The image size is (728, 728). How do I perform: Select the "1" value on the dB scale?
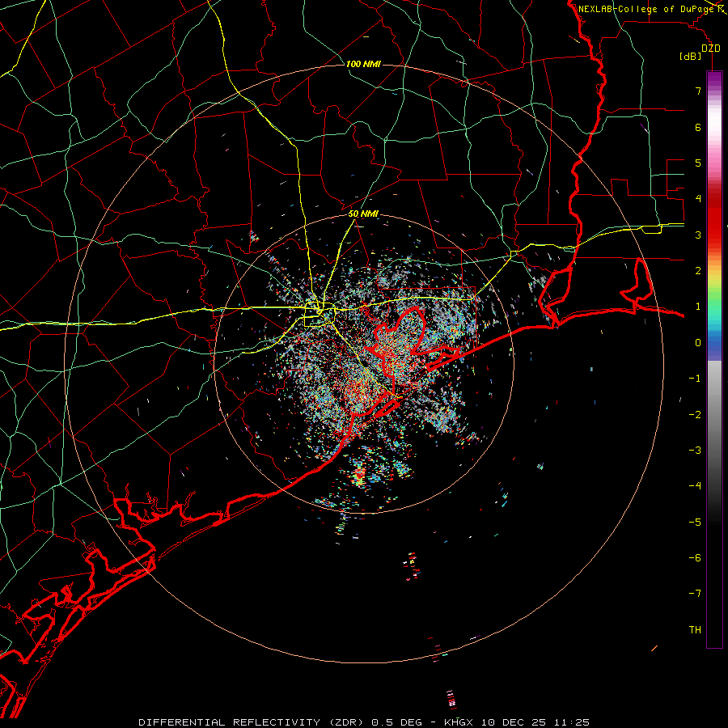698,307
